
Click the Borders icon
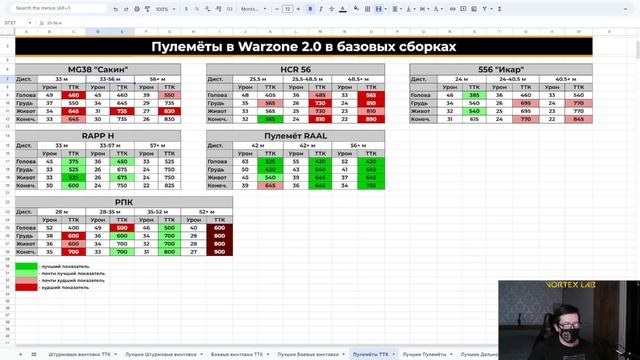367,9
